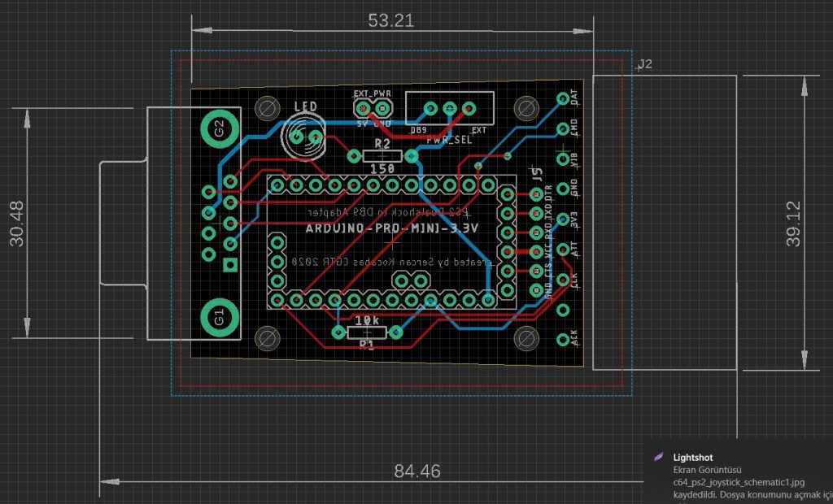Image resolution: width=833 pixels, height=504 pixels.
Task: Click the 10k resistor value text
Action: [x=367, y=320]
